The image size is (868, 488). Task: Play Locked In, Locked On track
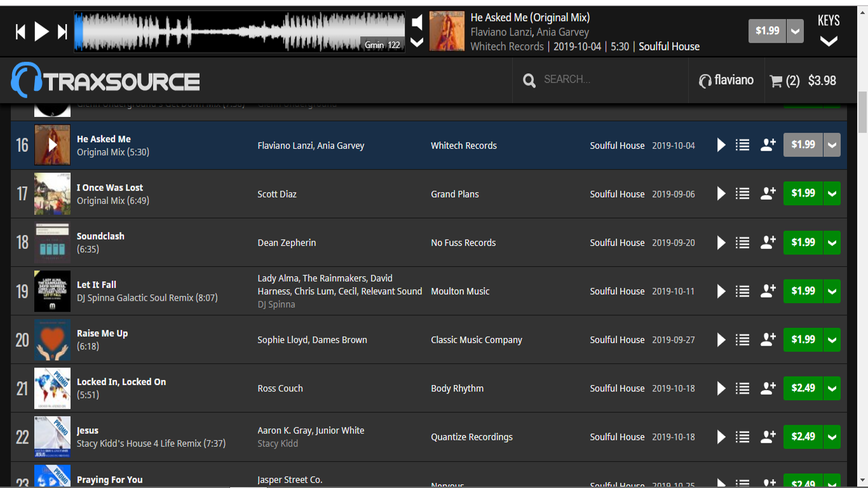721,388
